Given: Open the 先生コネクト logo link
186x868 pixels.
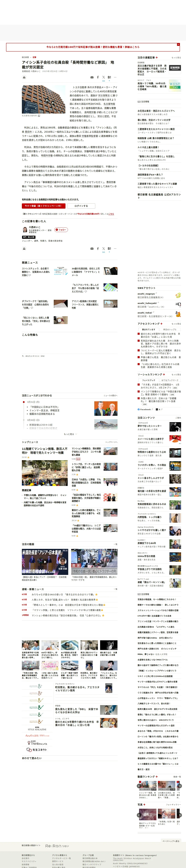Looking at the screenshot, I should click(37, 750).
